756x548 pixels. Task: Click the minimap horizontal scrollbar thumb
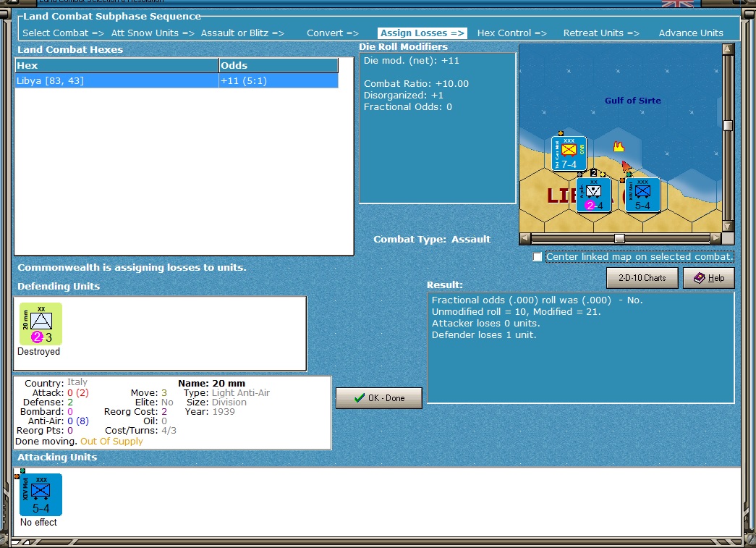tap(619, 238)
